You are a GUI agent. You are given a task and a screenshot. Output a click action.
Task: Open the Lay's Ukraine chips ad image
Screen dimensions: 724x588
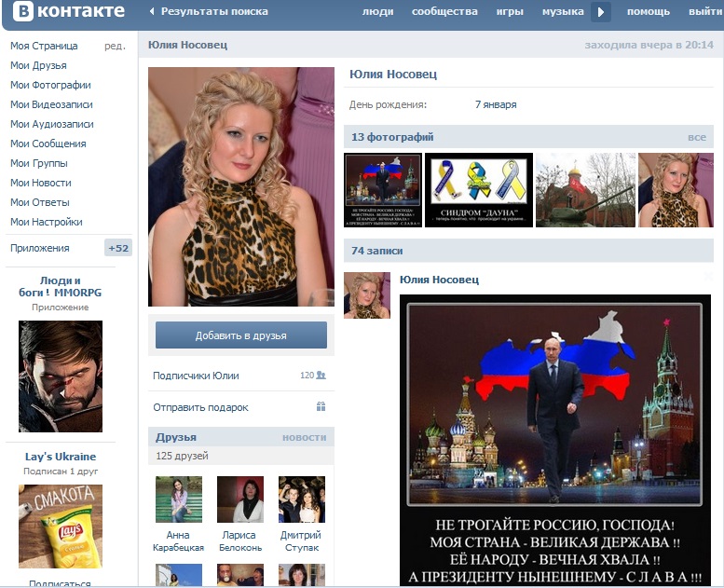(61, 526)
